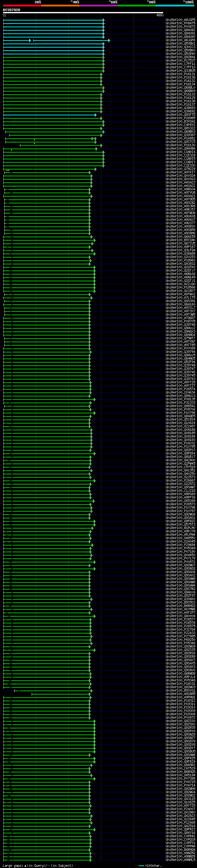Open hit UniRef100_A8JGP8
197x868 pixels.
[x=180, y=40]
